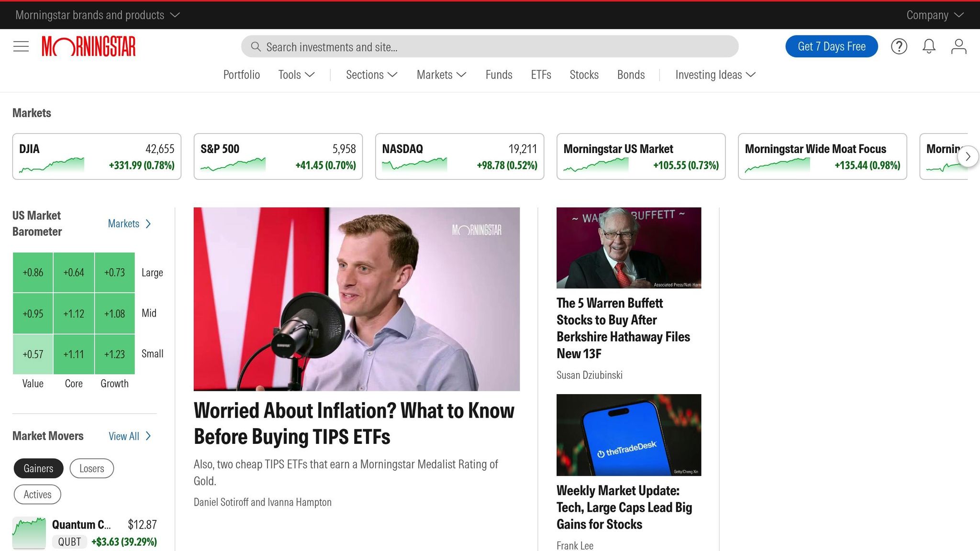Click the DJIA sparkline chart
The height and width of the screenshot is (551, 980).
tap(52, 165)
